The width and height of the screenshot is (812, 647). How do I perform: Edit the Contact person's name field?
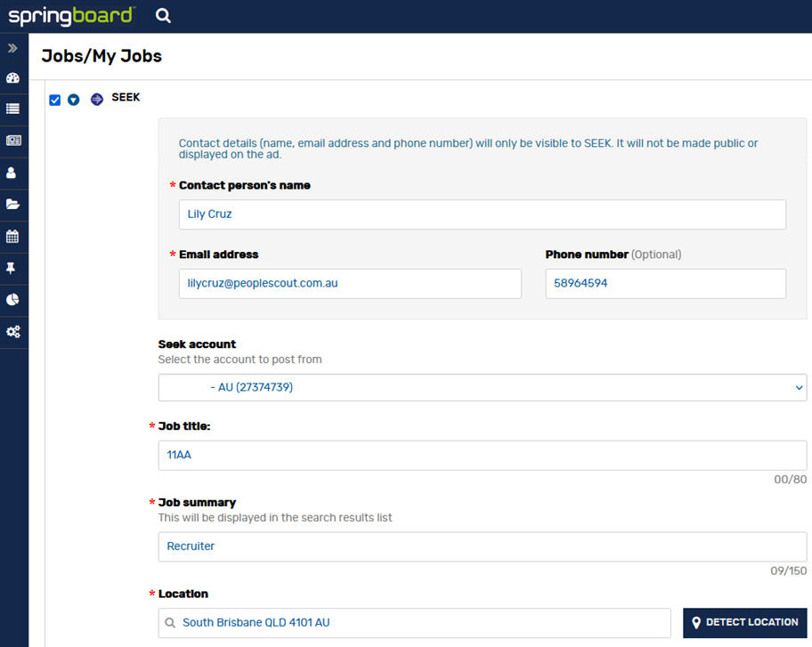483,214
